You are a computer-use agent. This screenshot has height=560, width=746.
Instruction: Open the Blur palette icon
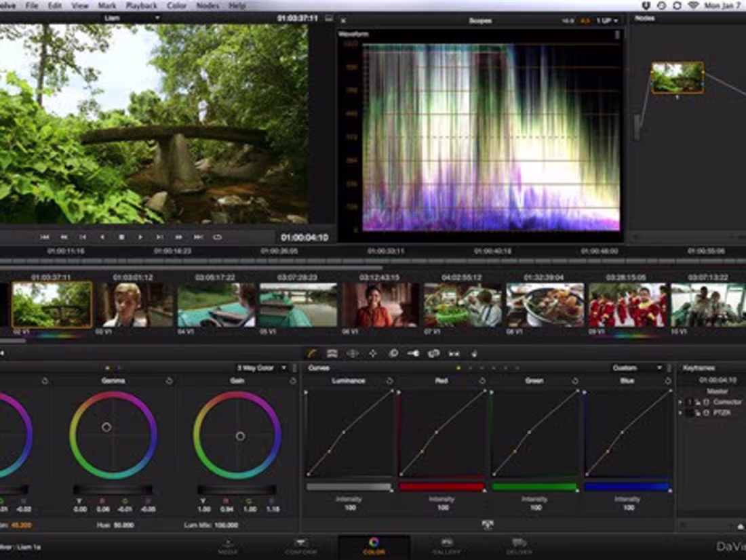393,353
